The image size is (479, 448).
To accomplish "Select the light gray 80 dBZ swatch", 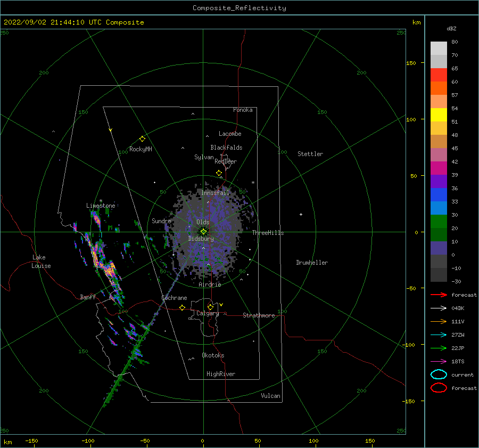I will point(439,48).
